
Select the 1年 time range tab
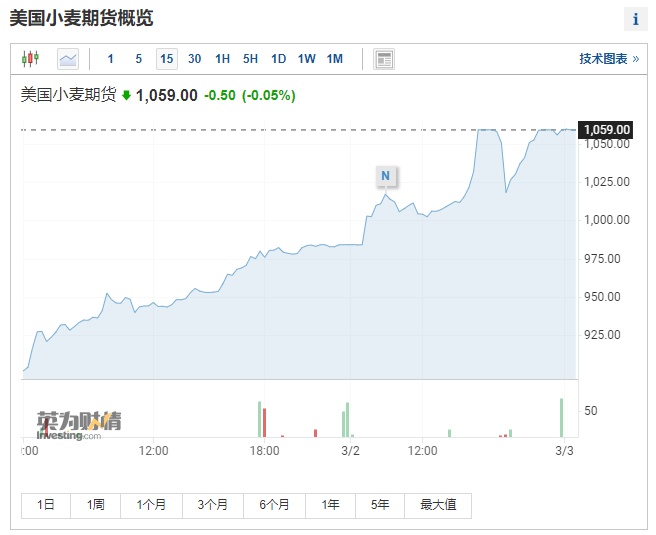(x=331, y=505)
